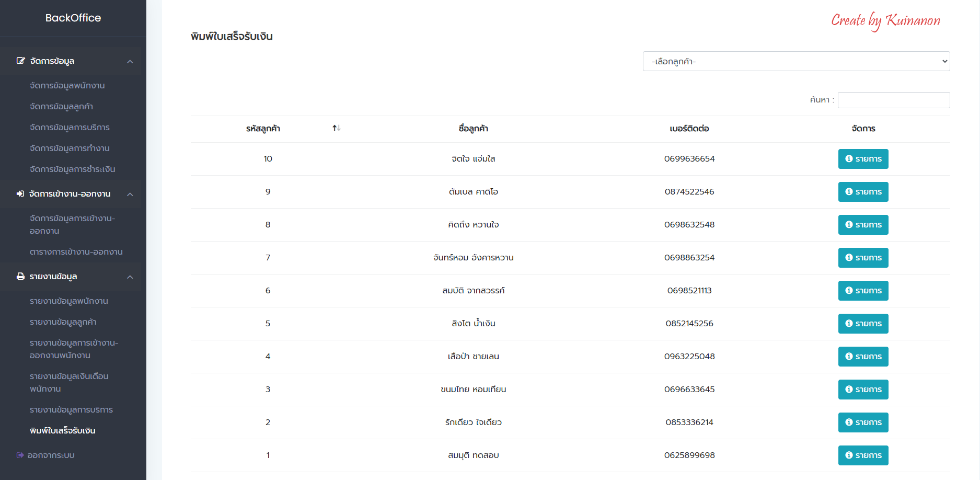Open จัดการข้อมูลพนักงาน in the sidebar
Viewport: 980px width, 480px height.
coord(67,86)
